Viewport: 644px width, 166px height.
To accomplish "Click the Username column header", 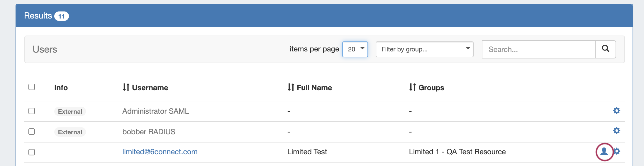I will pyautogui.click(x=150, y=88).
